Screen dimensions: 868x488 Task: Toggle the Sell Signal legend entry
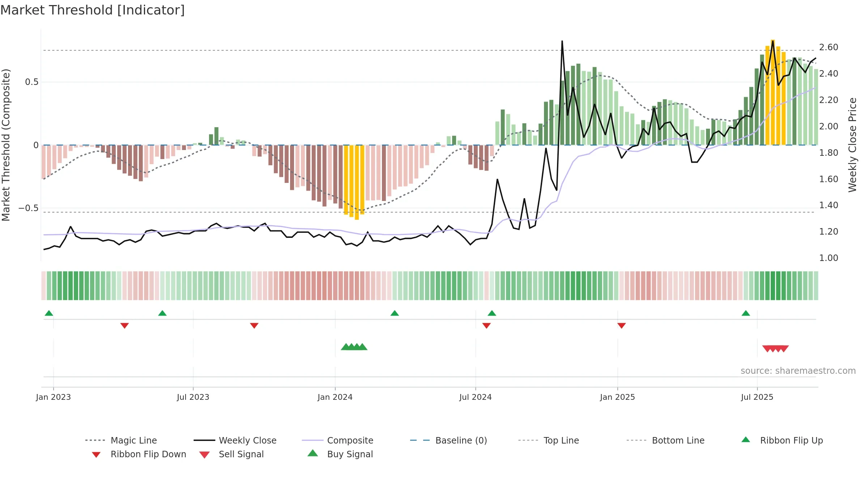coord(231,454)
